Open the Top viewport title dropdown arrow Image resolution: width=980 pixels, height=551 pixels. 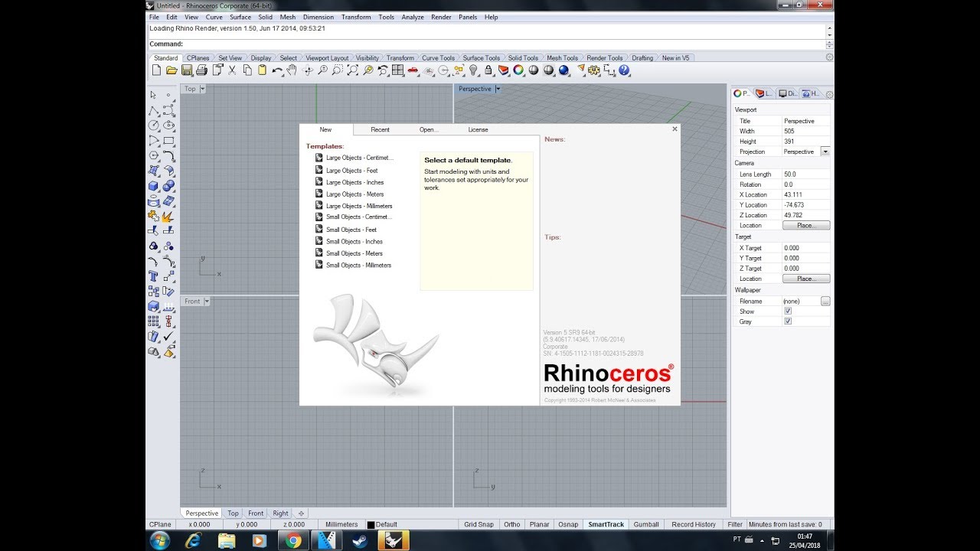tap(202, 89)
